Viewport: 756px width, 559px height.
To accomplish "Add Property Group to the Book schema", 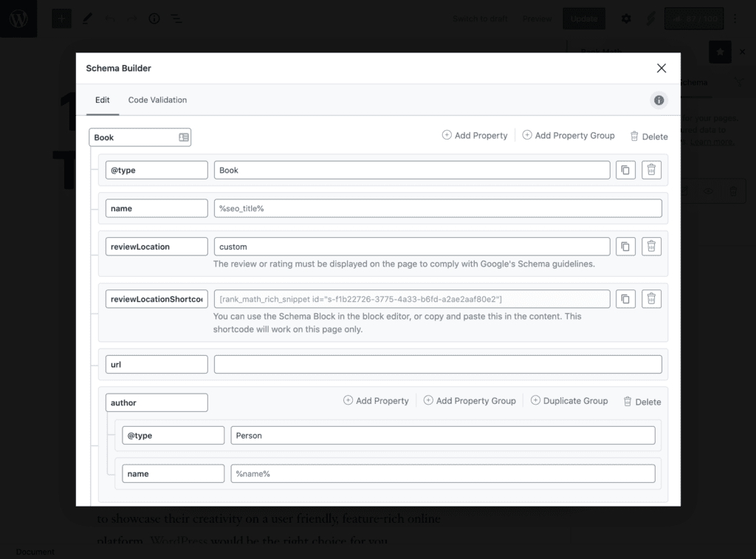I will click(x=568, y=136).
